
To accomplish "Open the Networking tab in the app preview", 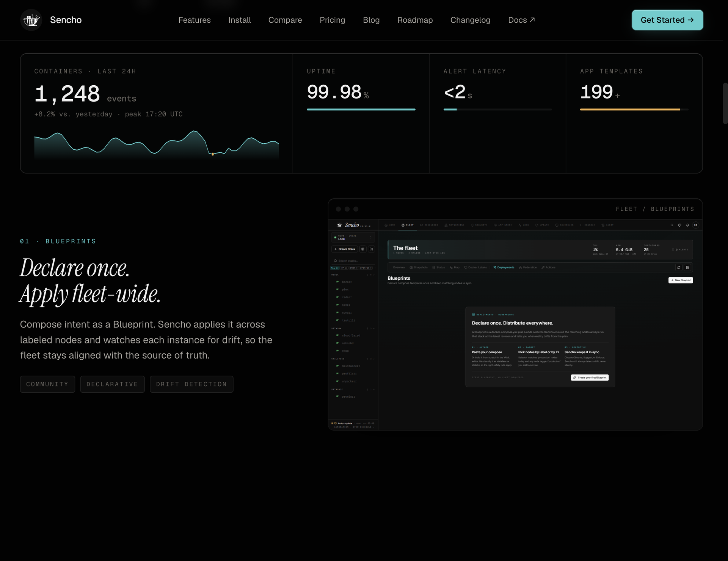I will pyautogui.click(x=454, y=225).
